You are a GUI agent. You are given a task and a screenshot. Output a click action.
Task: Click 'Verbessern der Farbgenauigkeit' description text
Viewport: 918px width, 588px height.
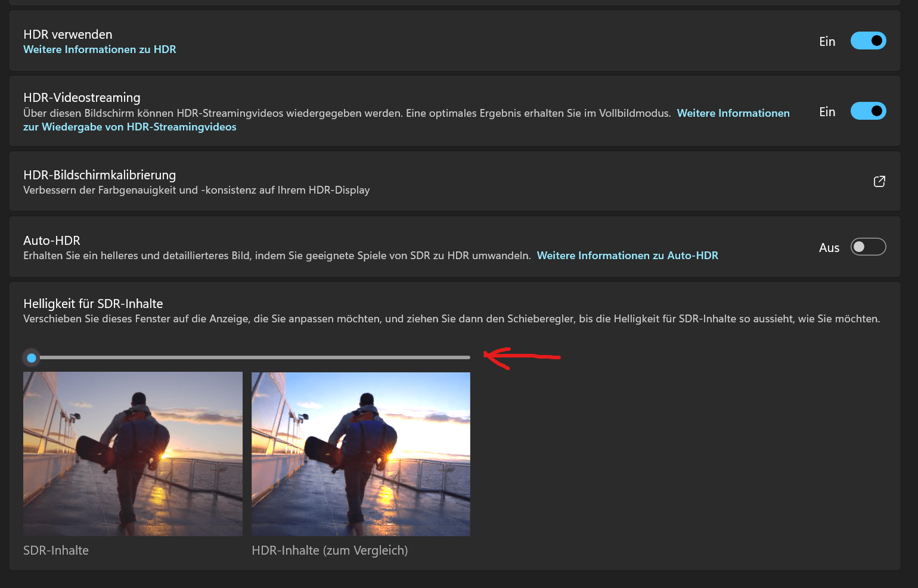(x=197, y=190)
